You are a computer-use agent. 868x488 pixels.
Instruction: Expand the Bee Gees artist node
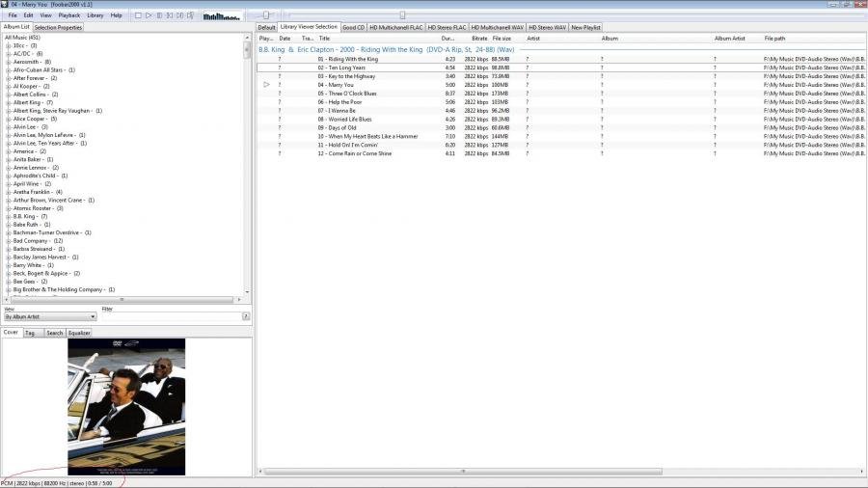(9, 282)
